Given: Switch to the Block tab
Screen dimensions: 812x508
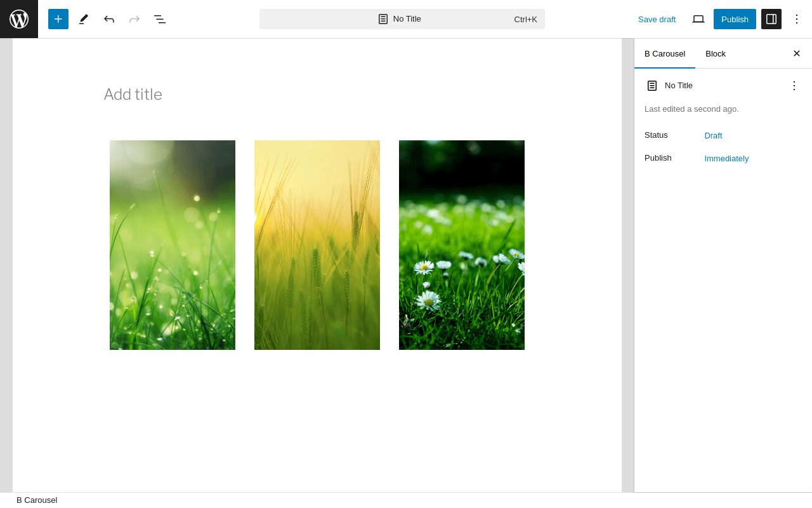Looking at the screenshot, I should point(716,53).
